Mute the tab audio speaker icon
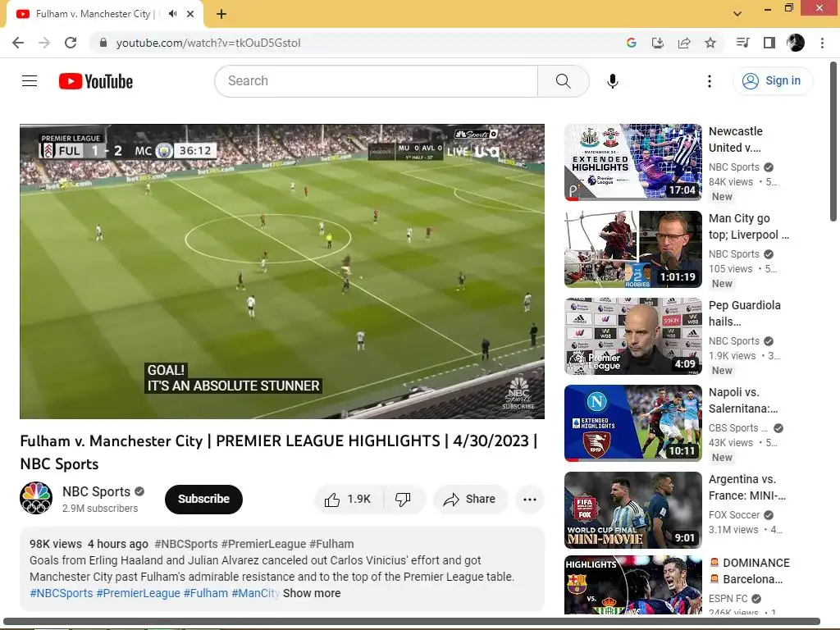Image resolution: width=840 pixels, height=630 pixels. tap(172, 14)
